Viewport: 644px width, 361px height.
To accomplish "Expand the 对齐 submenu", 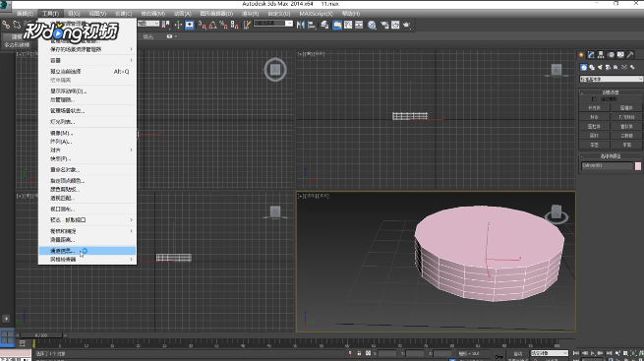I will (x=88, y=150).
